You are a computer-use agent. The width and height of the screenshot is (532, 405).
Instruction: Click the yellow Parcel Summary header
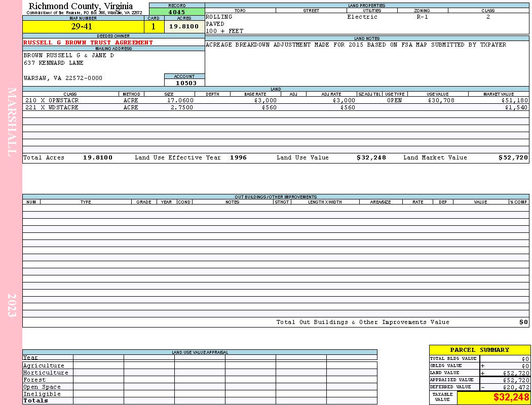coord(479,350)
